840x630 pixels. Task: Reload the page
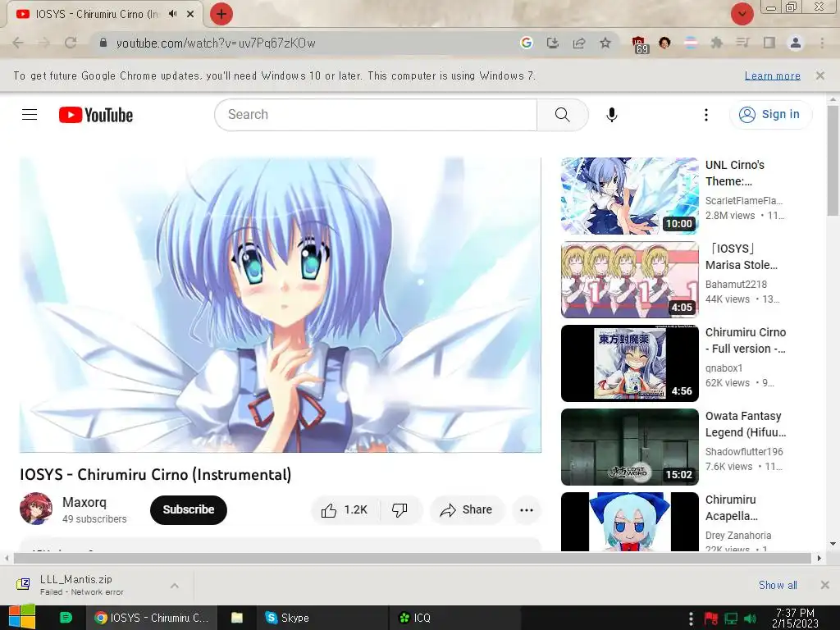point(71,43)
